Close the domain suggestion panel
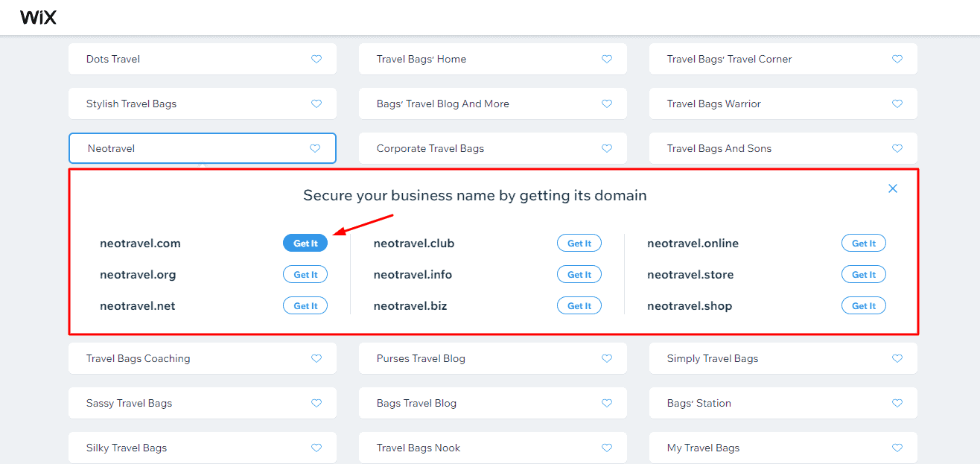The height and width of the screenshot is (464, 980). (x=893, y=188)
